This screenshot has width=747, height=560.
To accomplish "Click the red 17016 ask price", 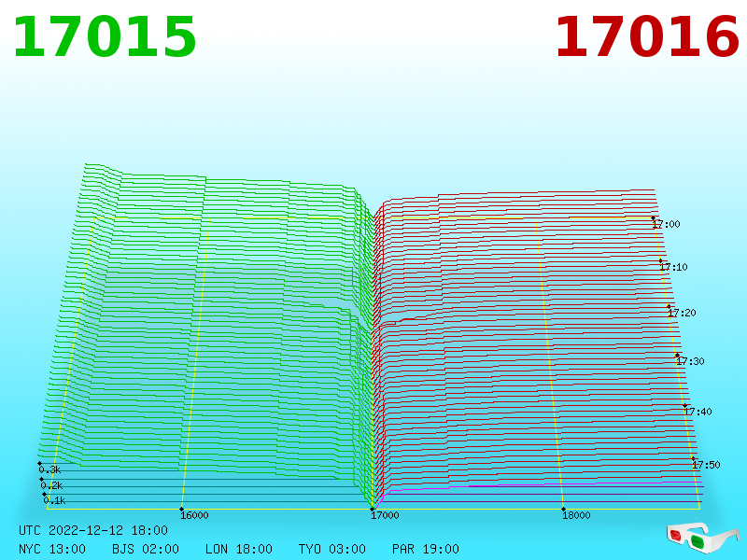I will point(647,36).
